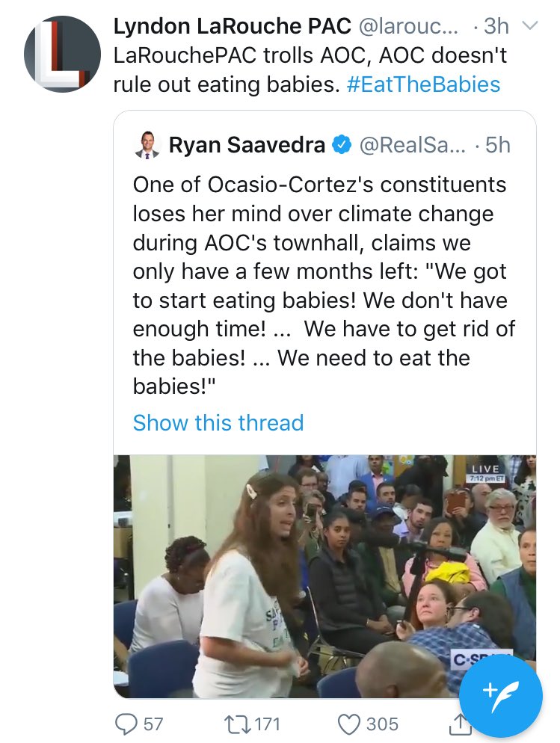
Task: Open the @RealSa... handle in quoted tweet
Action: coord(412,145)
